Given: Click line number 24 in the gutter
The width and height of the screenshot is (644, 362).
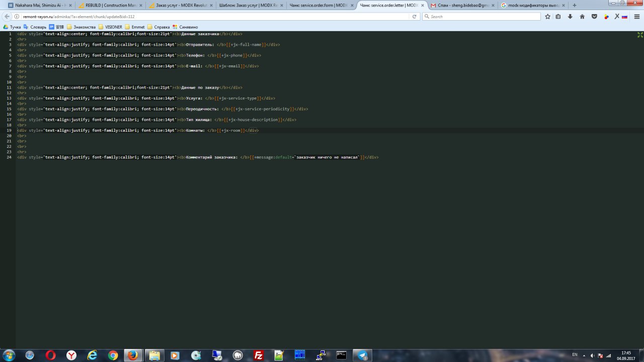Looking at the screenshot, I should (9, 157).
